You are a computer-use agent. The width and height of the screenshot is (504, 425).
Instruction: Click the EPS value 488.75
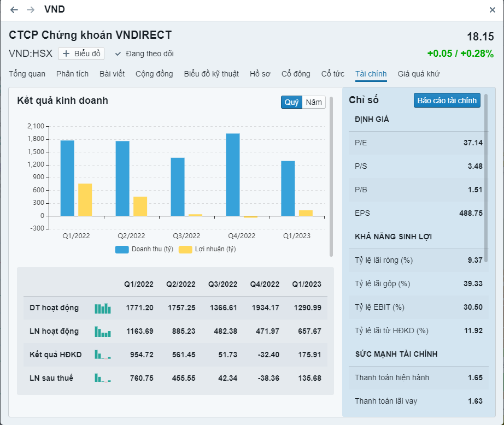click(x=471, y=213)
